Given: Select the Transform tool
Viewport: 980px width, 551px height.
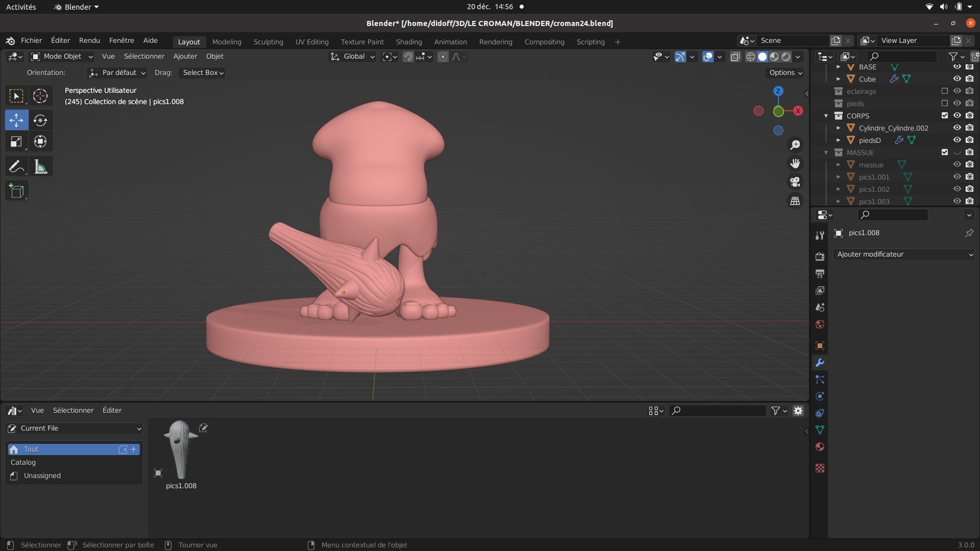Looking at the screenshot, I should click(40, 142).
